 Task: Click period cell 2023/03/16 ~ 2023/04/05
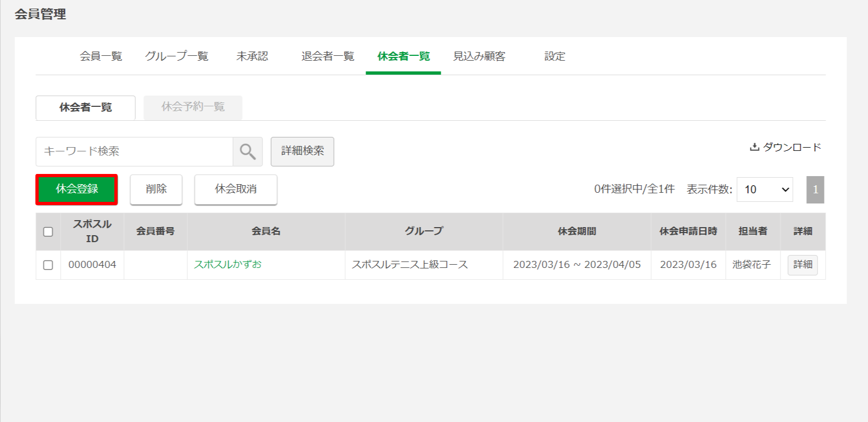577,265
